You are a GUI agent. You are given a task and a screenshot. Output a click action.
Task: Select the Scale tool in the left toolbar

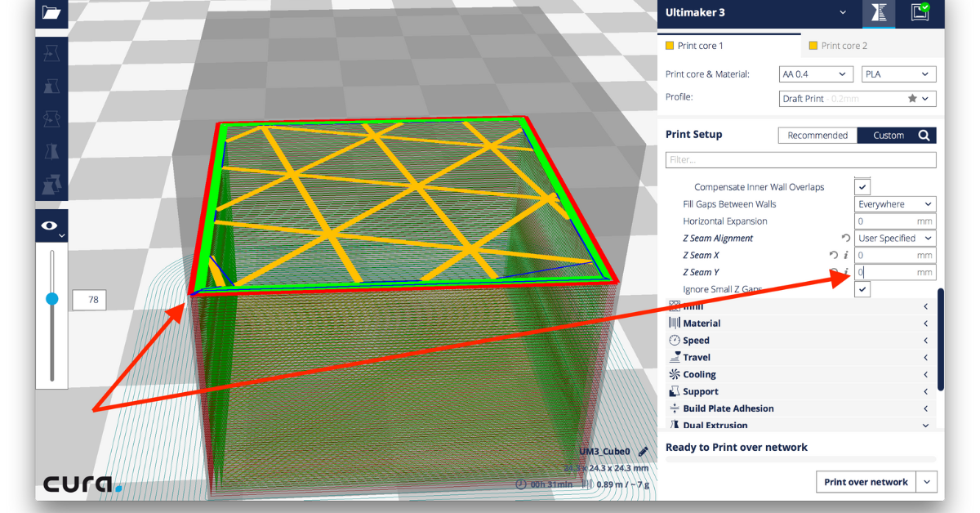pos(51,85)
